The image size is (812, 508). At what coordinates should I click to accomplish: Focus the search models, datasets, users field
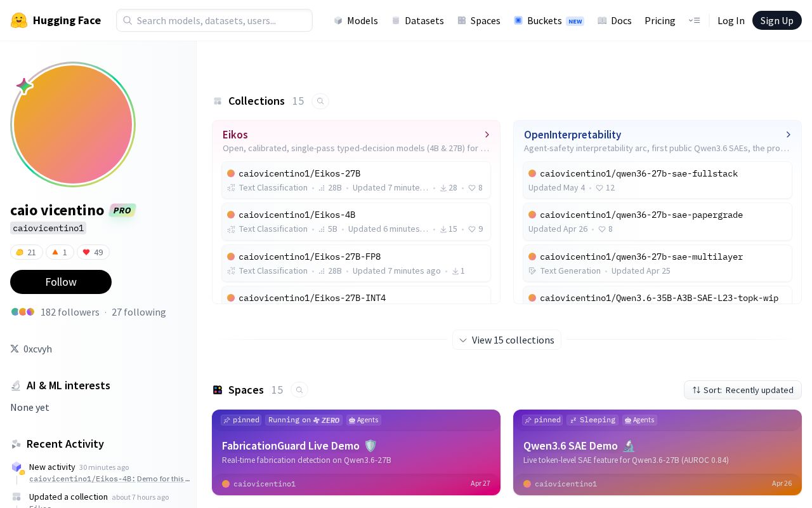pos(214,20)
